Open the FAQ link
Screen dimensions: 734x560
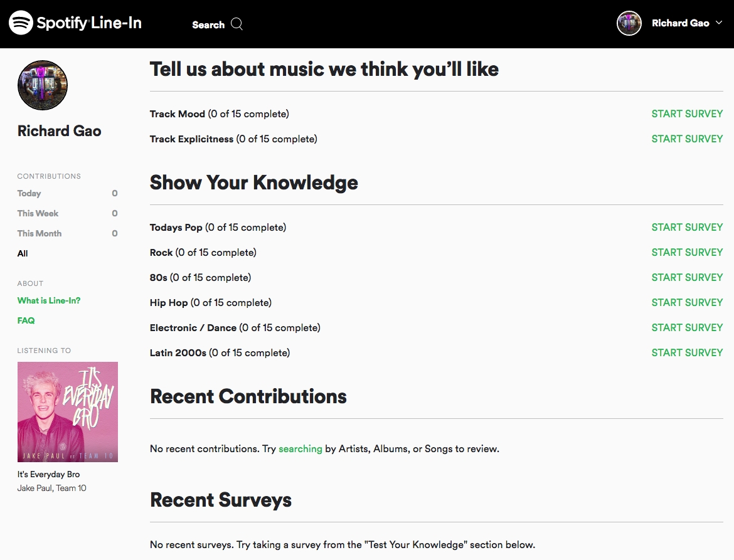(x=26, y=320)
